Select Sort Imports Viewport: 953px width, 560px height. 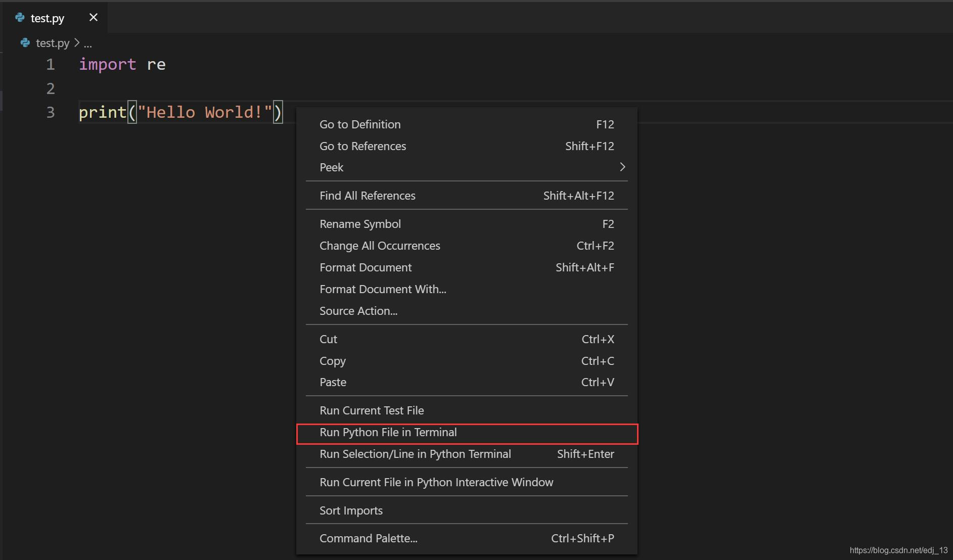[x=351, y=510]
